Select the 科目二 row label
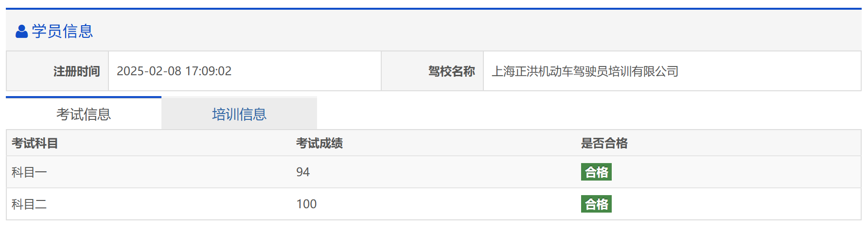This screenshot has height=232, width=868. (x=29, y=204)
